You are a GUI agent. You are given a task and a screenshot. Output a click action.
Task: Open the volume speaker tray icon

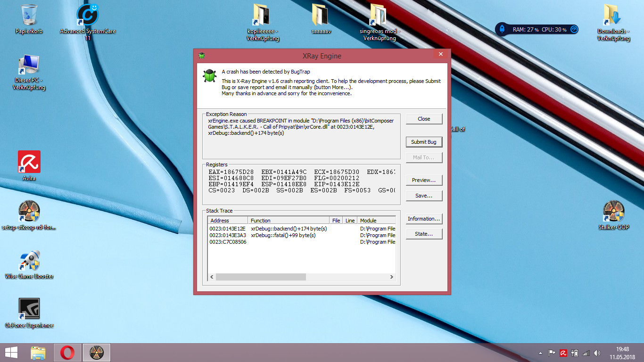coord(597,353)
